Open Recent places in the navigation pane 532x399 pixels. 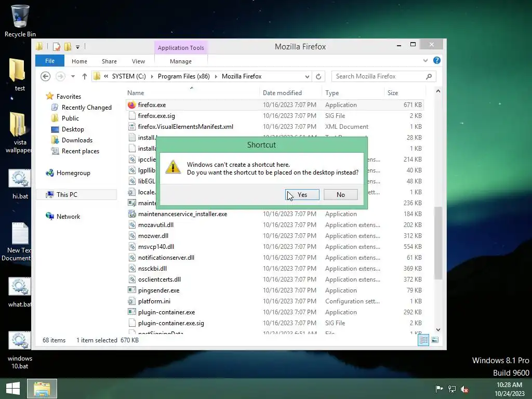coord(81,151)
